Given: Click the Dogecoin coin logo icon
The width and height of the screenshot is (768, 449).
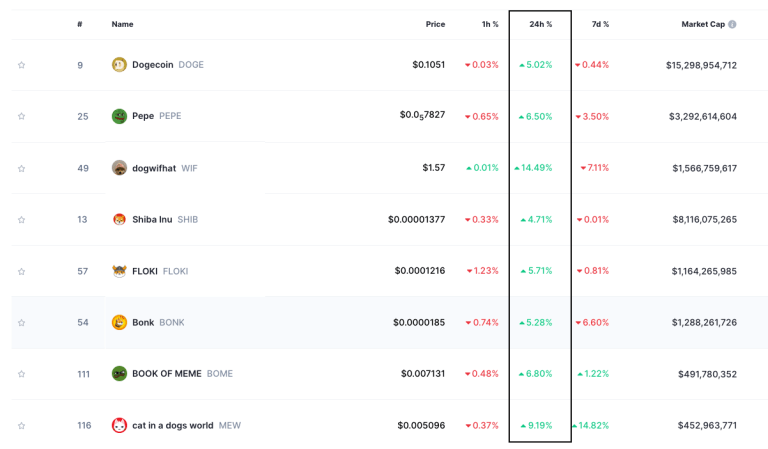Looking at the screenshot, I should [x=119, y=65].
